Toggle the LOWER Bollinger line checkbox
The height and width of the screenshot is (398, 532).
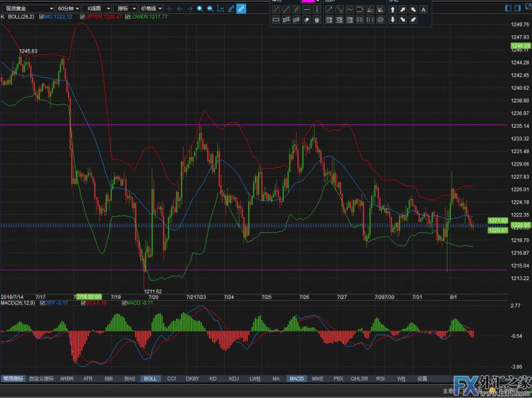pyautogui.click(x=127, y=17)
